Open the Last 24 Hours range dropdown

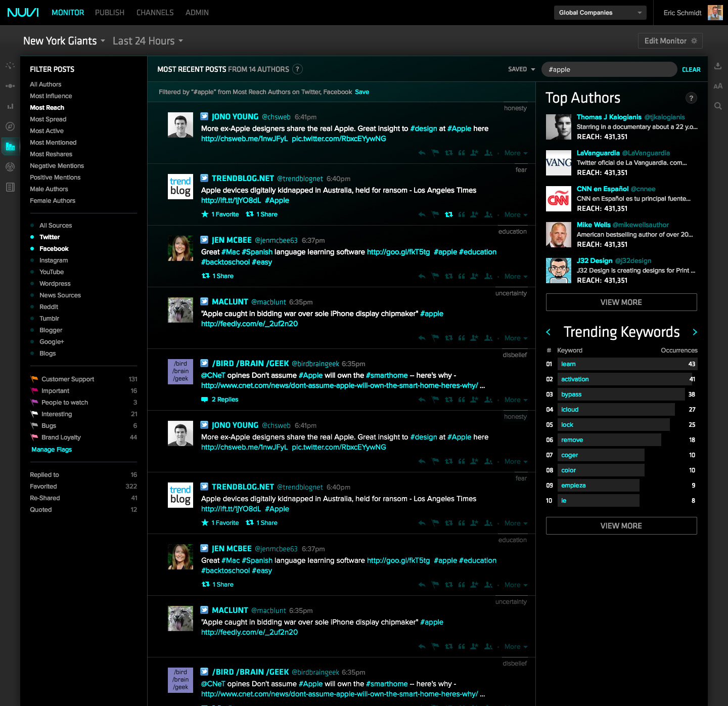[x=148, y=41]
